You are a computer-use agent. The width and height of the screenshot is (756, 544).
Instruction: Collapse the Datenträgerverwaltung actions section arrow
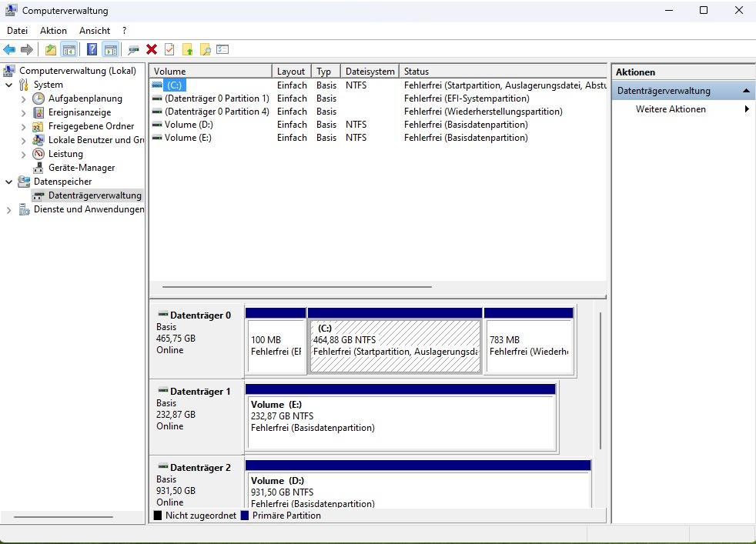tap(746, 91)
